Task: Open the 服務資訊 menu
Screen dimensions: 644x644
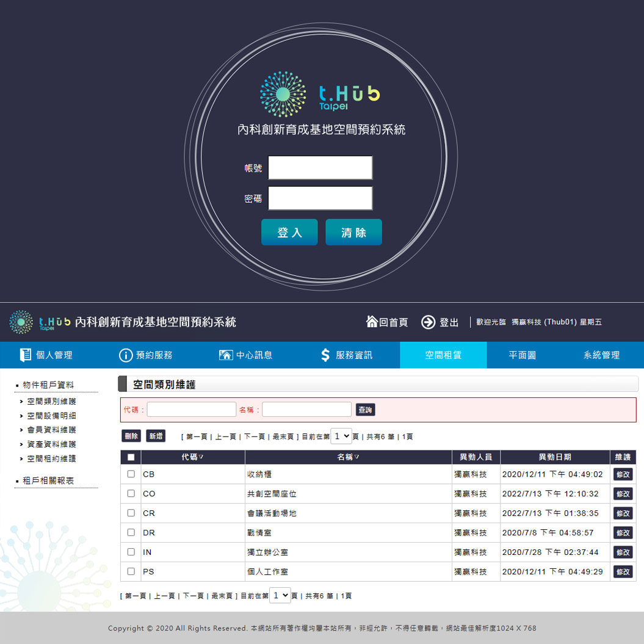Action: point(346,355)
